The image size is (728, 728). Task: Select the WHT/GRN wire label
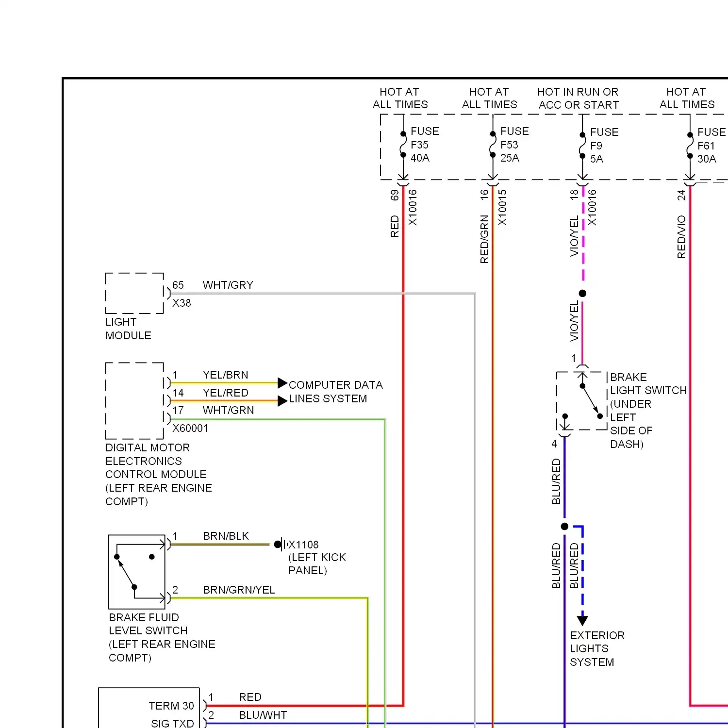point(228,410)
